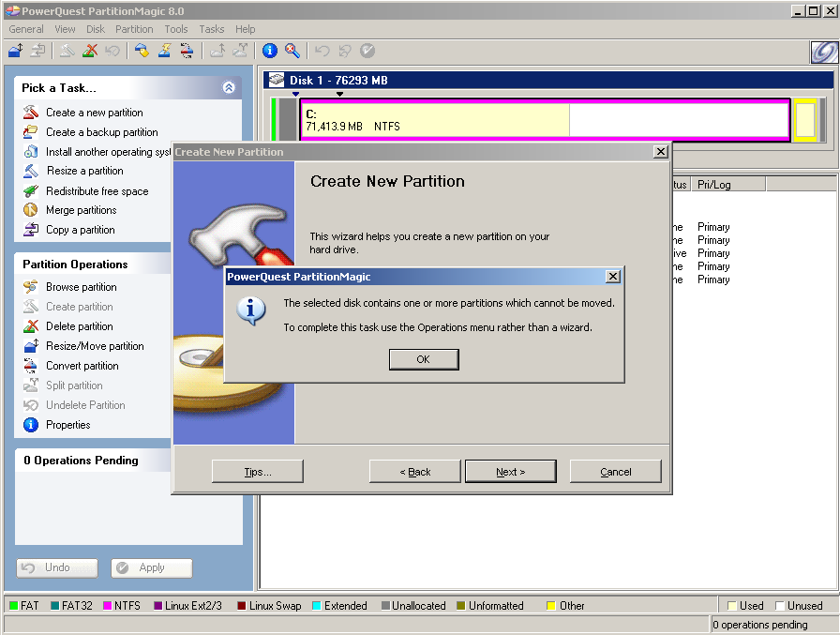The width and height of the screenshot is (840, 635).
Task: Open the View menu
Action: (65, 29)
